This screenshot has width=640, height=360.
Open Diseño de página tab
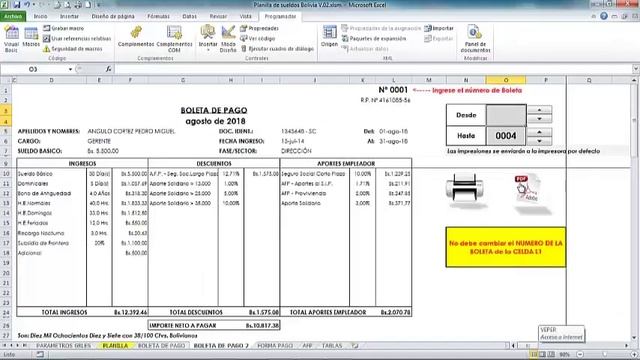coord(113,16)
